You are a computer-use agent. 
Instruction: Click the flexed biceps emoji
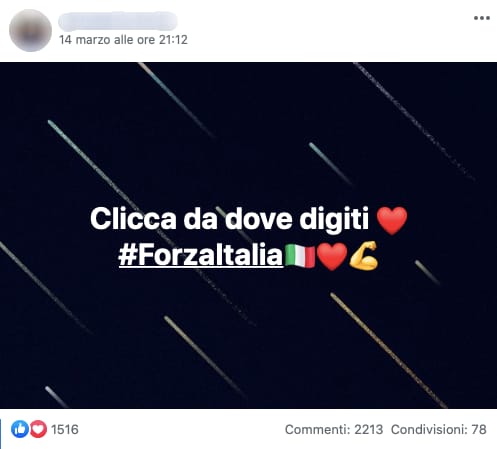click(x=363, y=255)
